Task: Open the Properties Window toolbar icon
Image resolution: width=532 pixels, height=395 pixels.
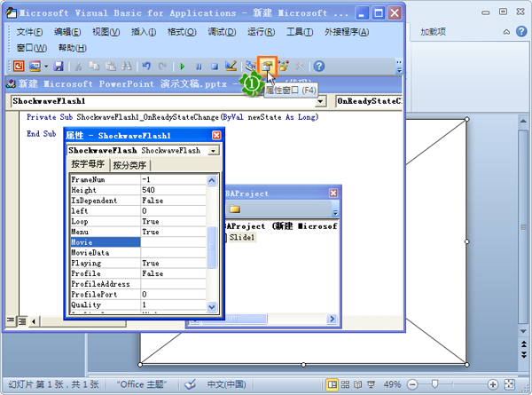Action: (x=267, y=66)
